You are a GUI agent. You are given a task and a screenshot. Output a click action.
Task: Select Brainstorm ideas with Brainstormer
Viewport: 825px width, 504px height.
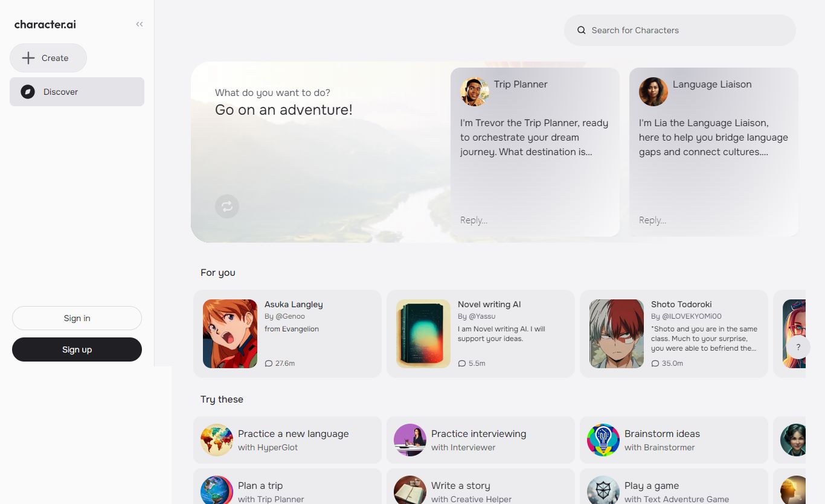pyautogui.click(x=674, y=440)
